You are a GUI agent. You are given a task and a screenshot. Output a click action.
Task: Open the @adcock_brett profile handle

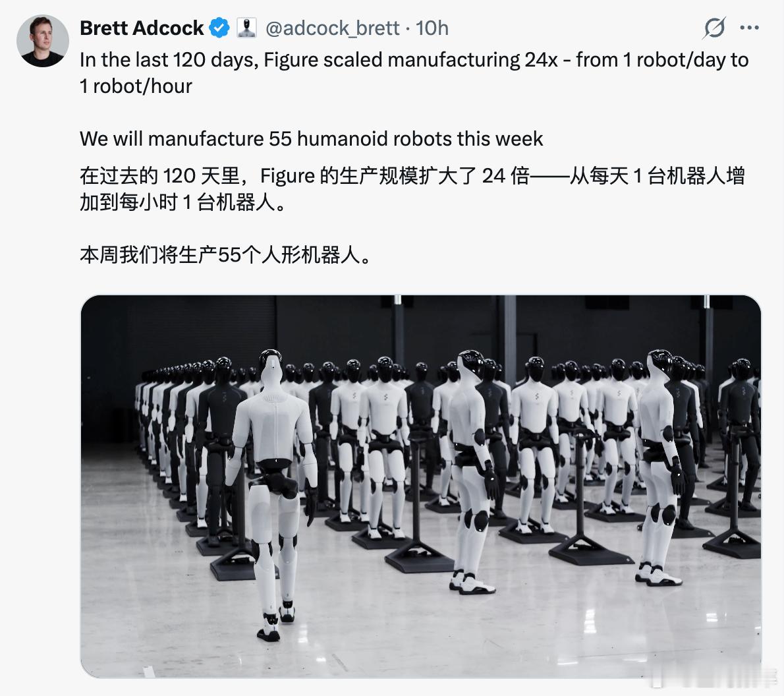point(333,28)
